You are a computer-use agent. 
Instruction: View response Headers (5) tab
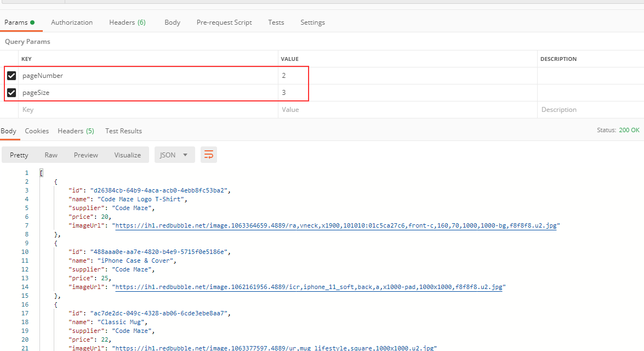(76, 131)
